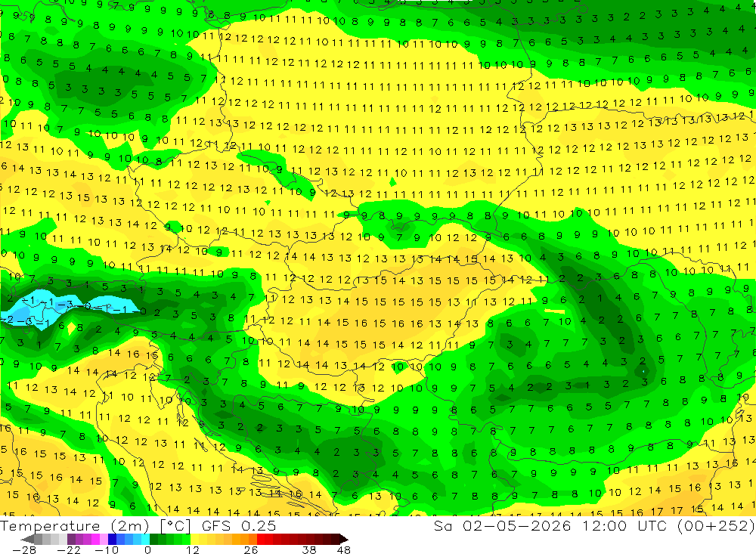Pick the first yellow legend swatch above 12

[x=195, y=539]
